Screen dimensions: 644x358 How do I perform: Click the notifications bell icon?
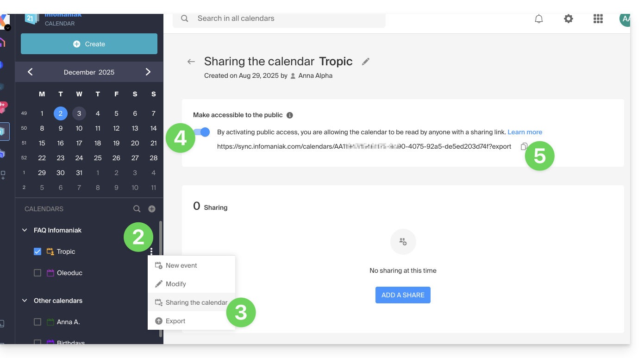pos(538,19)
